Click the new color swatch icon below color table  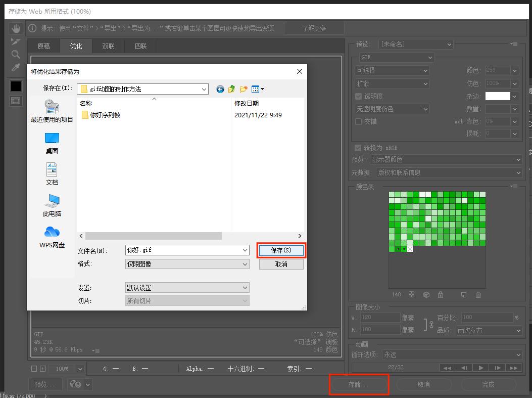pyautogui.click(x=463, y=295)
